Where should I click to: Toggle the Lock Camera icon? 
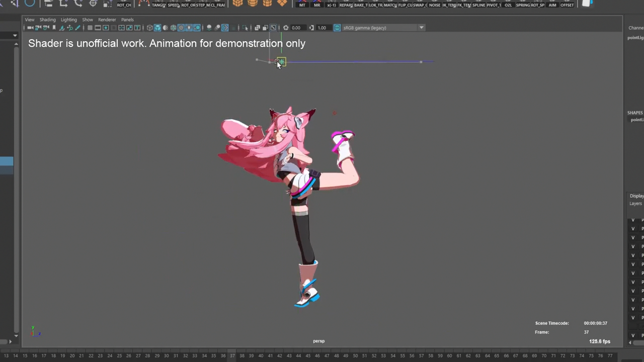pyautogui.click(x=38, y=28)
